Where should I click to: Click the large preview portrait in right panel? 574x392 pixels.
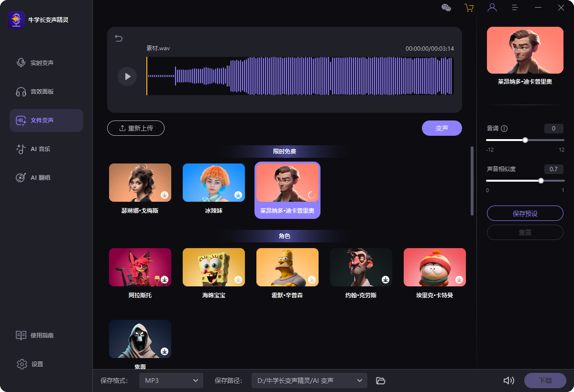[525, 50]
